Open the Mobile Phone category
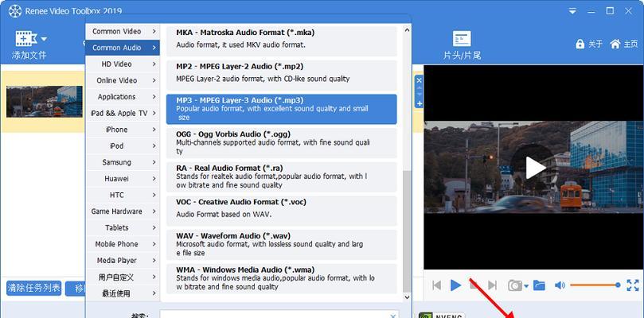The image size is (644, 318). click(x=123, y=244)
